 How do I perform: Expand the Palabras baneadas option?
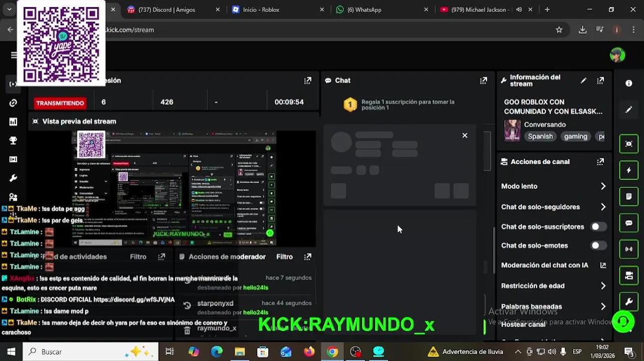coord(553,306)
